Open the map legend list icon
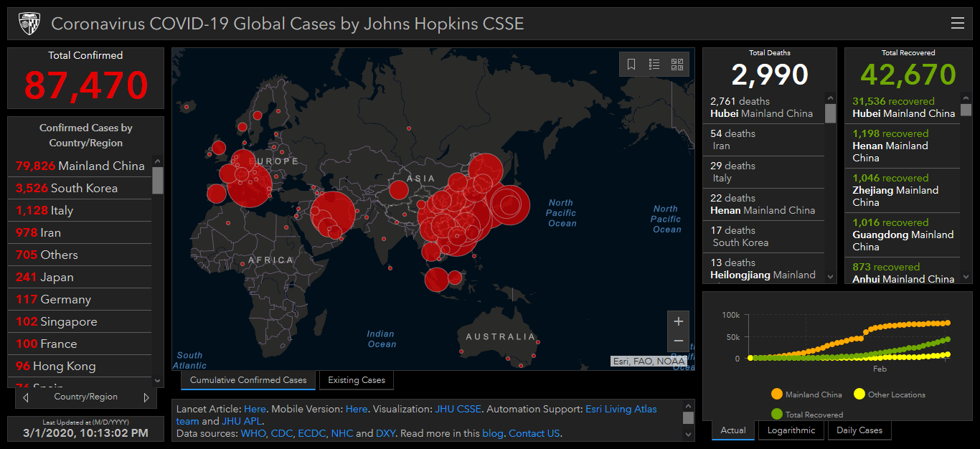The image size is (980, 449). 654,65
